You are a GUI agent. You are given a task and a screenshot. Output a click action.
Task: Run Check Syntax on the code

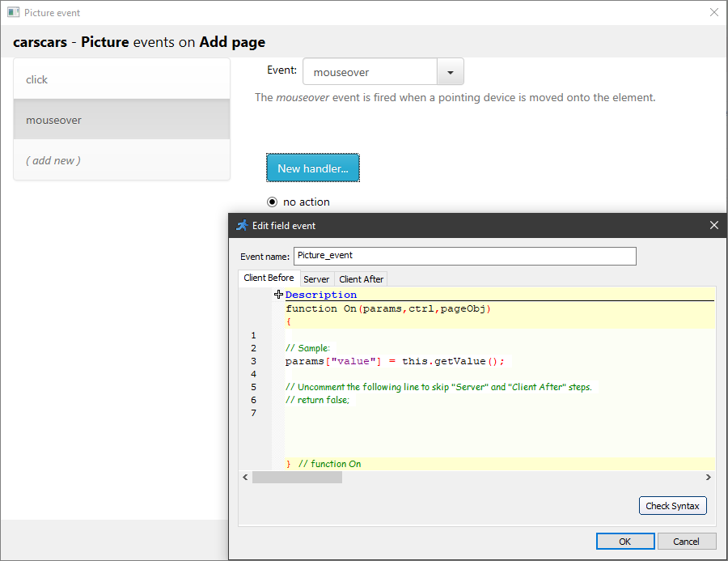click(x=673, y=505)
